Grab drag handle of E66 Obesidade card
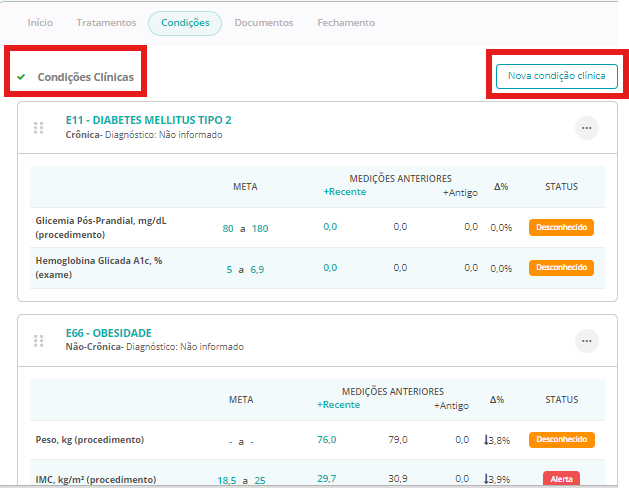 click(x=39, y=340)
